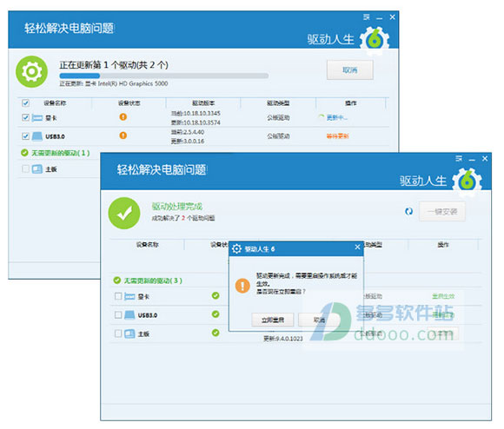Click green status check in front 主板 row
This screenshot has width=504, height=429.
[x=216, y=333]
